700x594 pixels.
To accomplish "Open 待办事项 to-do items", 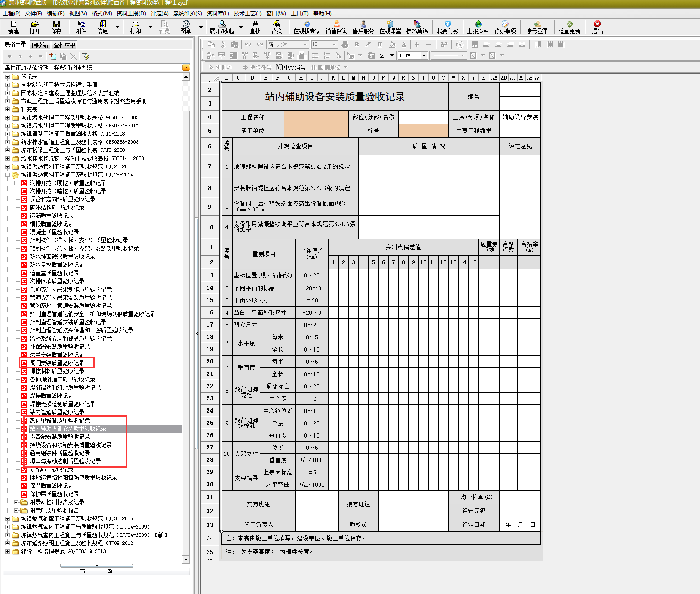I will click(x=505, y=27).
